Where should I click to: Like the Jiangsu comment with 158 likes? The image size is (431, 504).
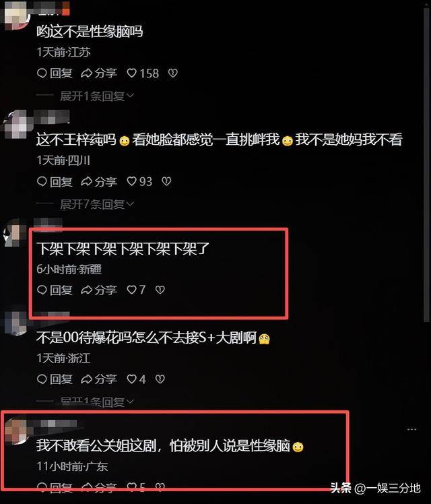[143, 73]
